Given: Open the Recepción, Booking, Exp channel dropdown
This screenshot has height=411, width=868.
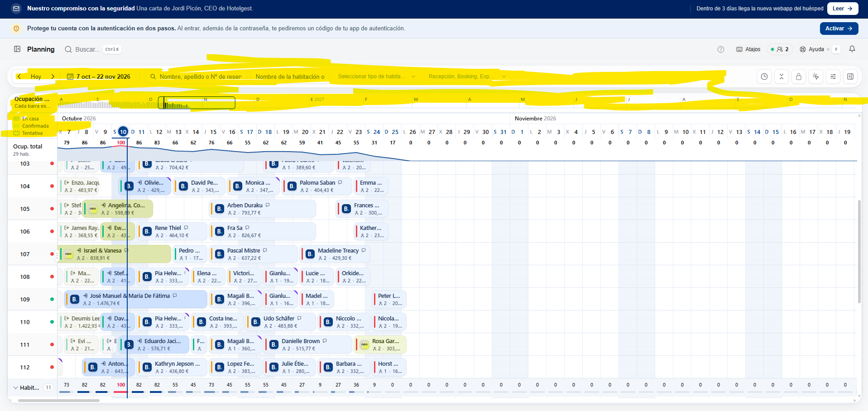Looking at the screenshot, I should [467, 76].
